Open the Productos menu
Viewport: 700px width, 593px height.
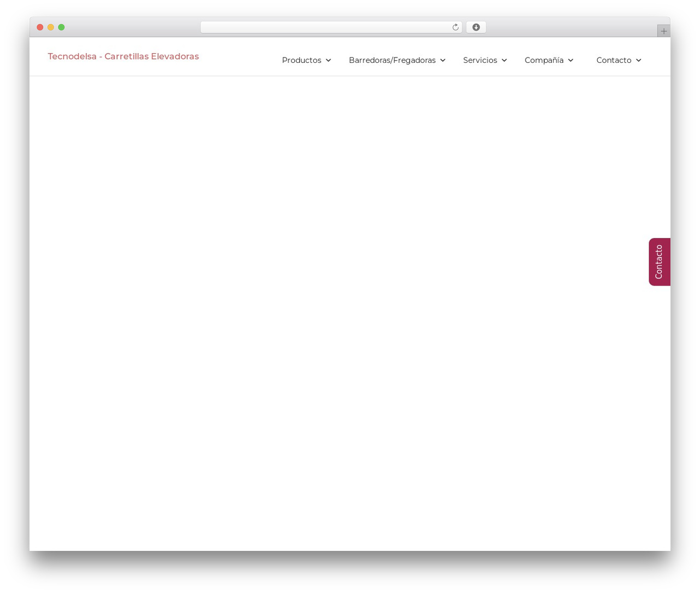click(x=301, y=60)
